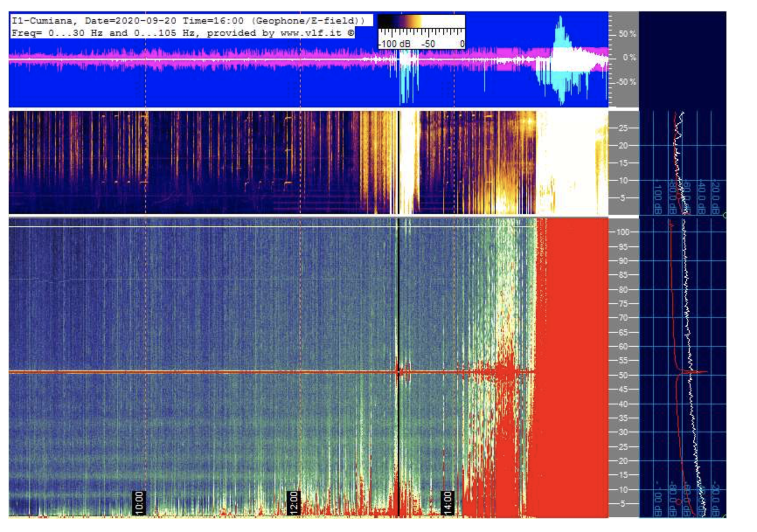Screen dimensions: 757x532
Task: Select the 14:00 time marker
Action: click(447, 503)
